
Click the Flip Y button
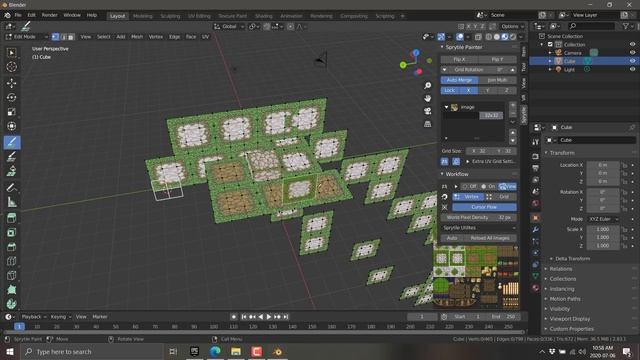coord(498,60)
